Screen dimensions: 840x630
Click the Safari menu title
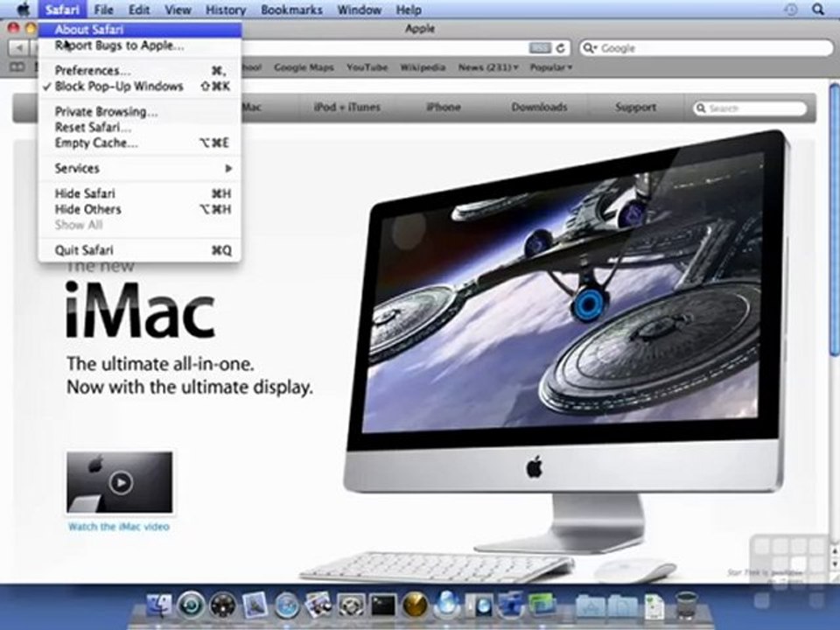click(x=62, y=10)
